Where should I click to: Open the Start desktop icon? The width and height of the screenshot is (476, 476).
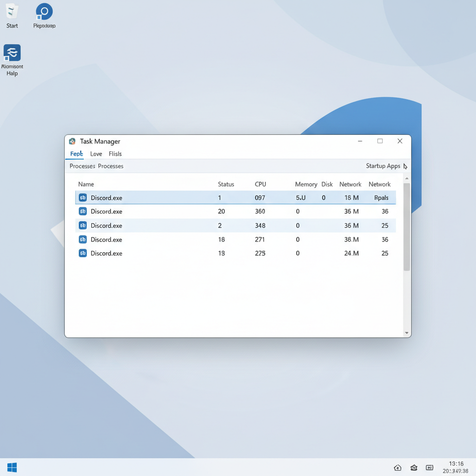12,16
